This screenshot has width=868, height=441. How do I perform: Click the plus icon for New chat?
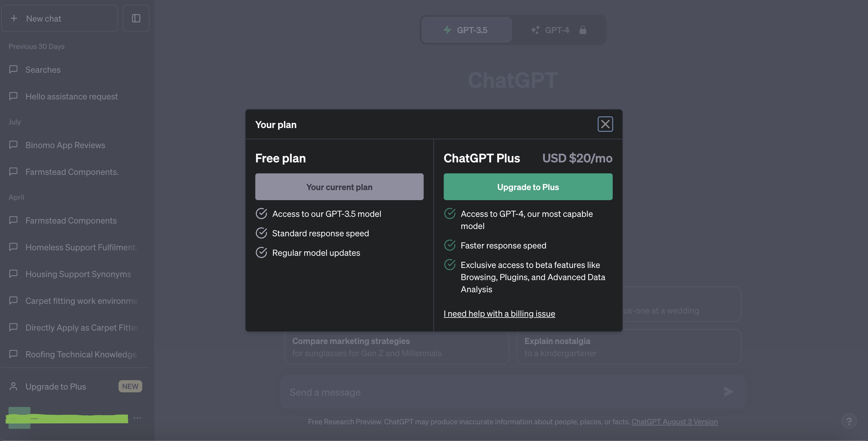[x=14, y=18]
